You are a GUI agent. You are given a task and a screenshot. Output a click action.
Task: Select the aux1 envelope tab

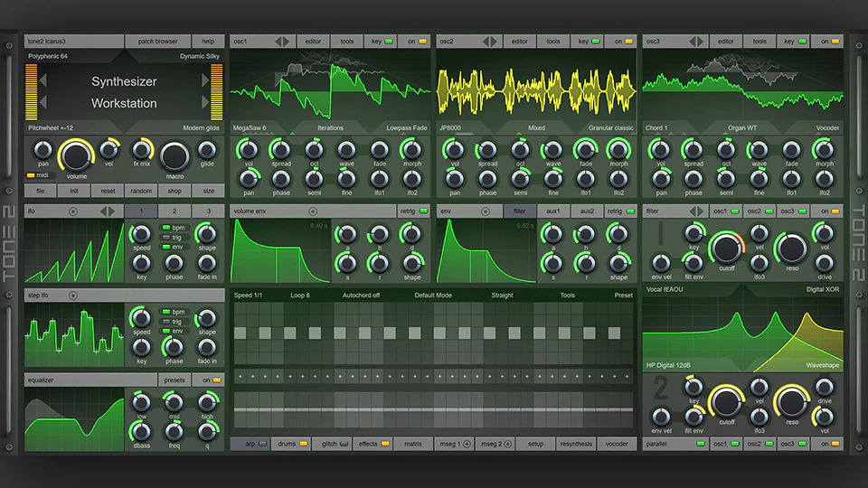553,211
